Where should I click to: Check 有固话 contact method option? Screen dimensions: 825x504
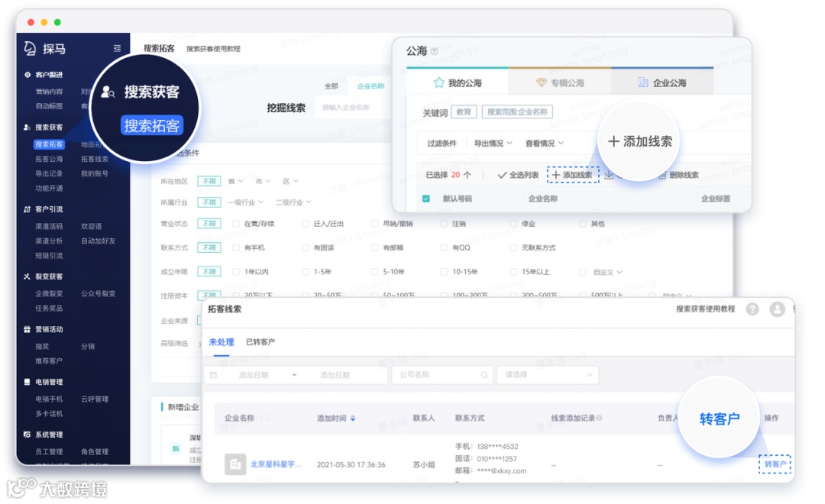(305, 247)
